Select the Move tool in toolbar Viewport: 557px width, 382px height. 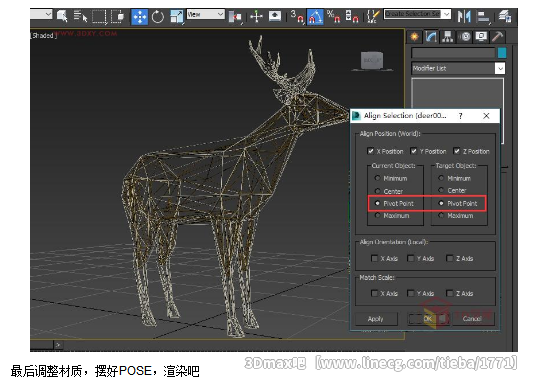[139, 17]
